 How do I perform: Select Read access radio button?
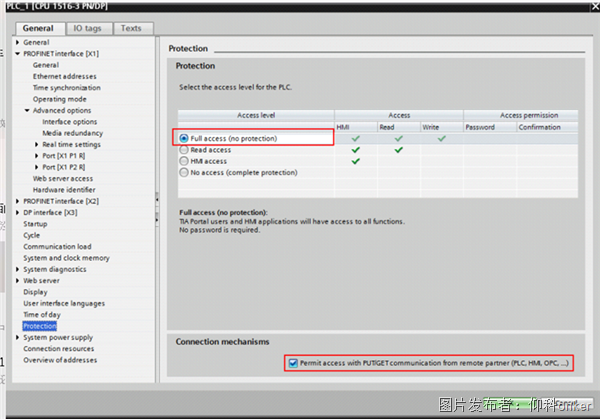pos(184,150)
